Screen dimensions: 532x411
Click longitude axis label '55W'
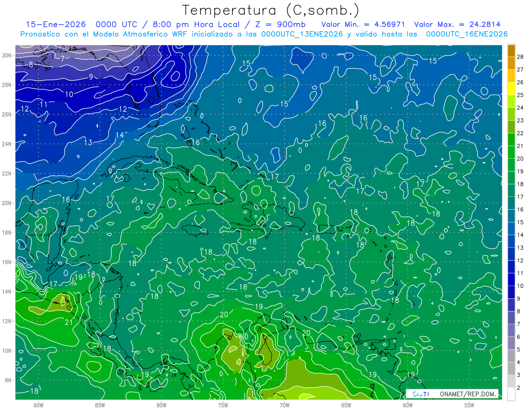469,406
